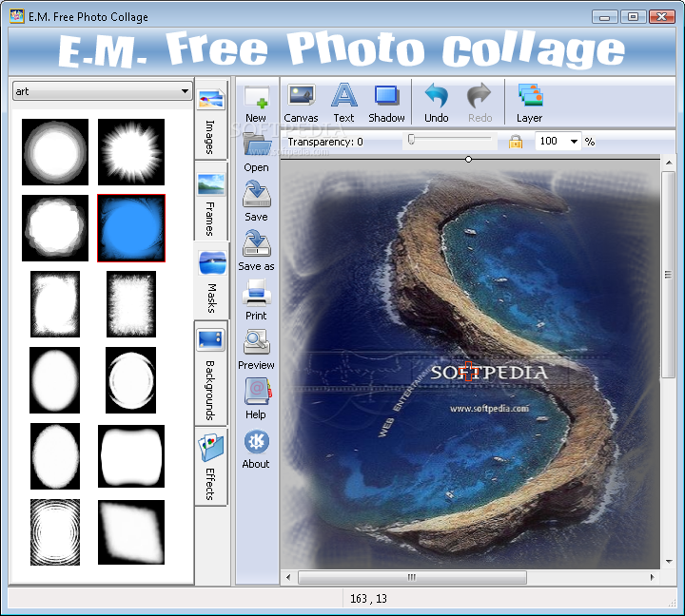The image size is (685, 616).
Task: Click the red center crosshair on canvas
Action: [x=468, y=372]
